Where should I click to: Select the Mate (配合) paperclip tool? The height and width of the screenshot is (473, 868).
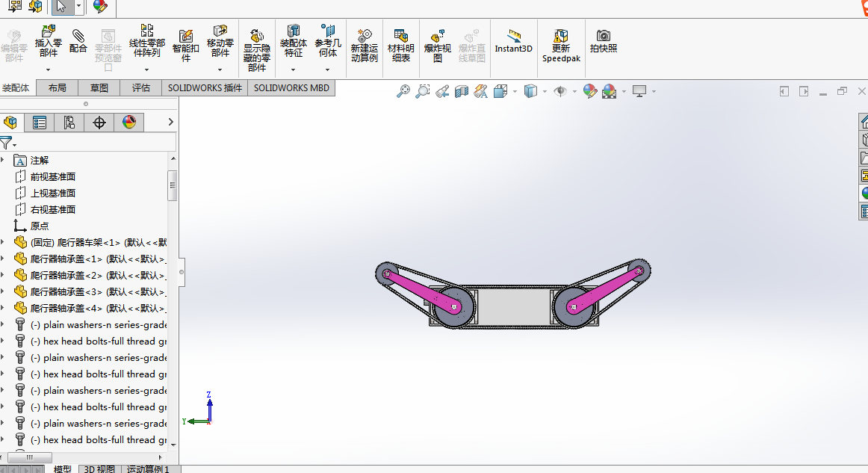click(x=78, y=41)
